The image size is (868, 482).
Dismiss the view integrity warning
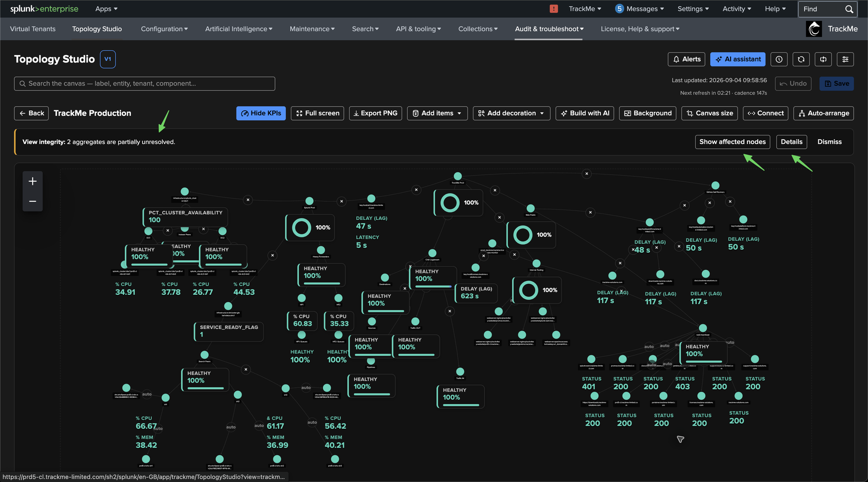(829, 142)
